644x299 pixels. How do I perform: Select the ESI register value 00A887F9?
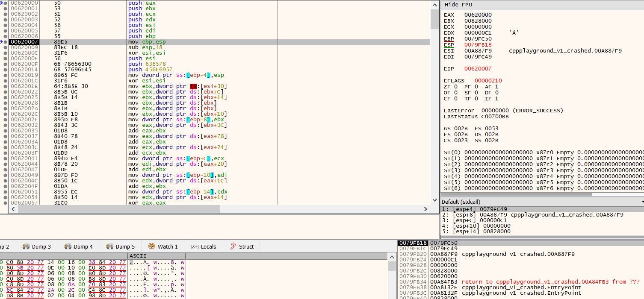[x=478, y=51]
